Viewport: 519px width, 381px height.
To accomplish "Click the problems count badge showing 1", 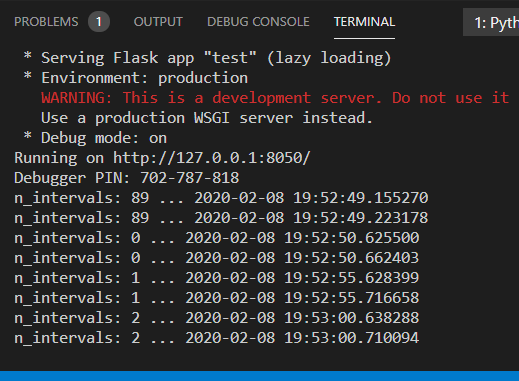I will point(99,22).
